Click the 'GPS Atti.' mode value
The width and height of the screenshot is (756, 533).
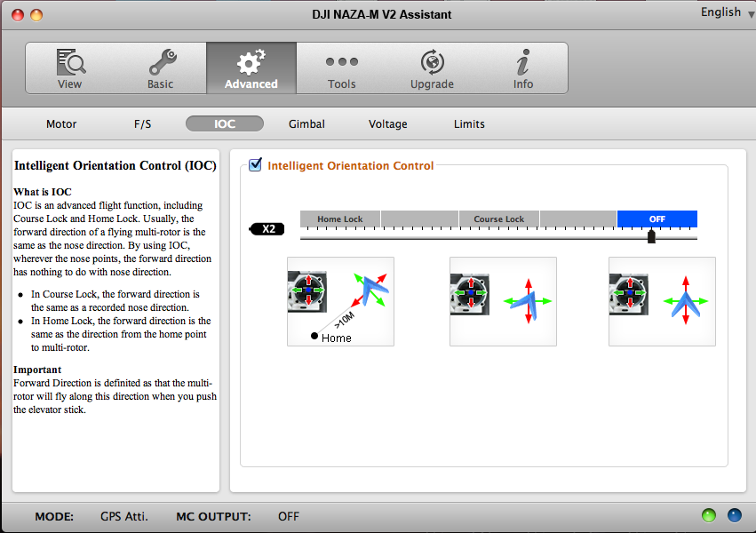click(123, 517)
